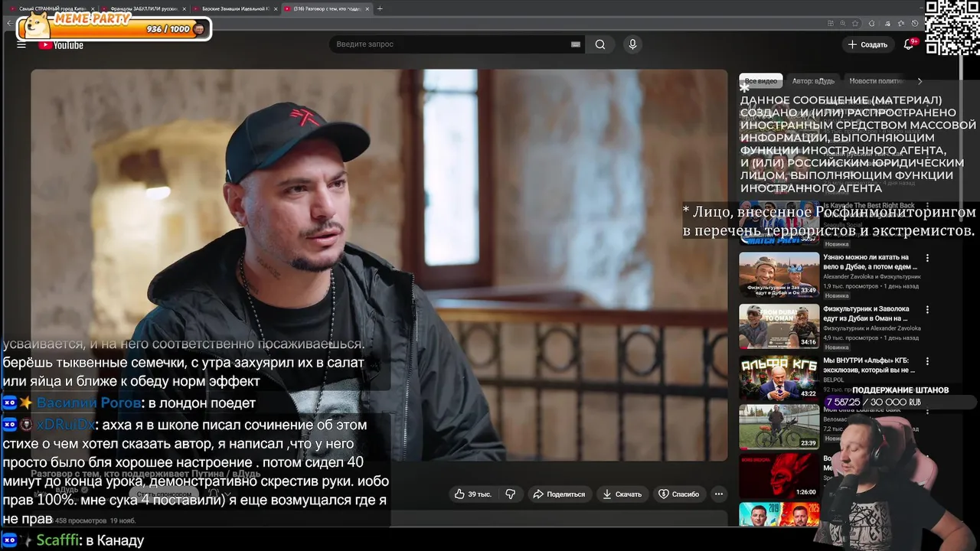Close the Самый СТРАННЫЙ город tab

93,8
